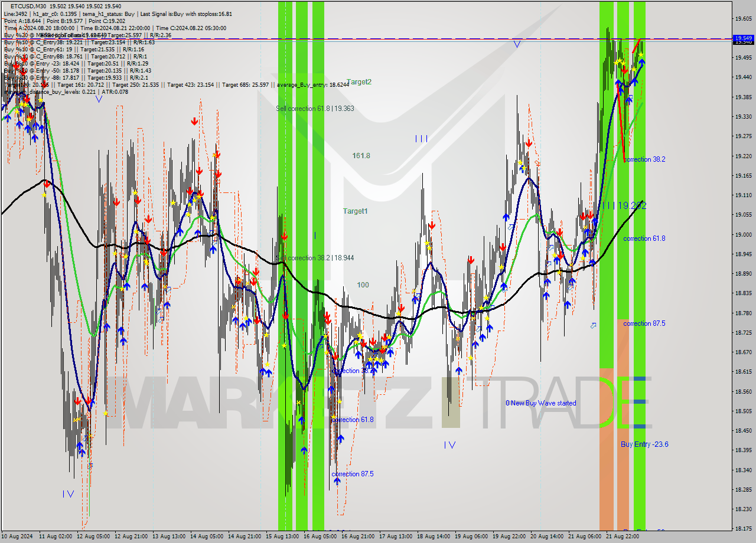The image size is (756, 543).
Task: Click the 18.945 price axis label
Action: click(743, 254)
